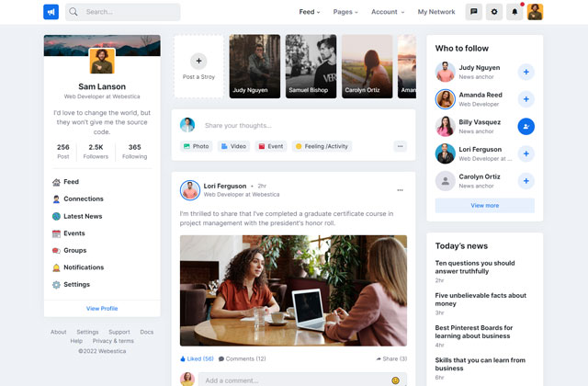
Task: Click the Share your thoughts input field
Action: pos(294,125)
